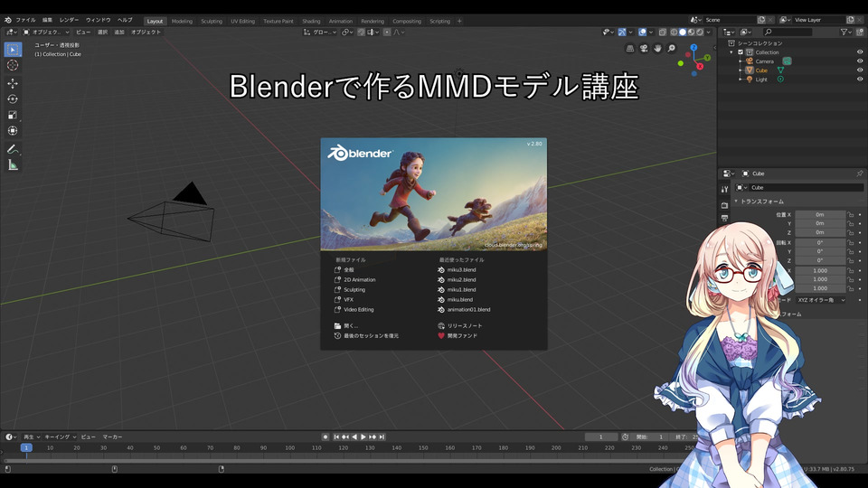
Task: Select the Scale tool
Action: click(13, 115)
